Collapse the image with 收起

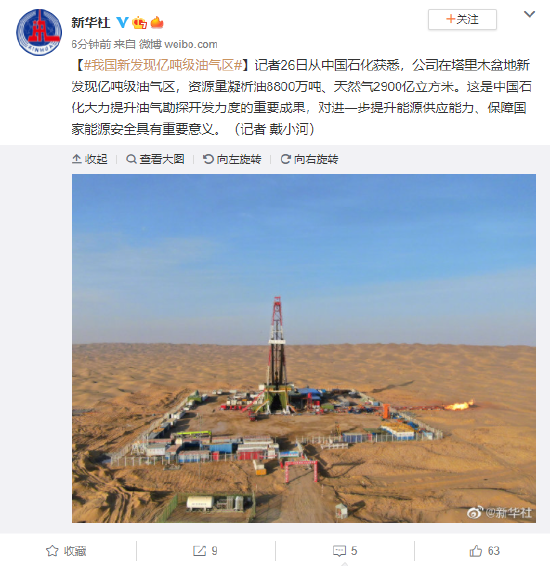coord(90,159)
